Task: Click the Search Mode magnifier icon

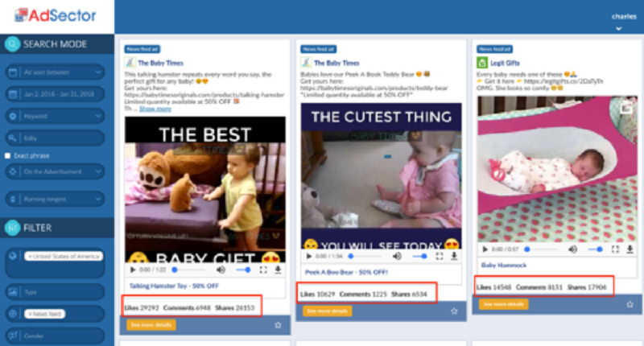Action: pyautogui.click(x=12, y=44)
